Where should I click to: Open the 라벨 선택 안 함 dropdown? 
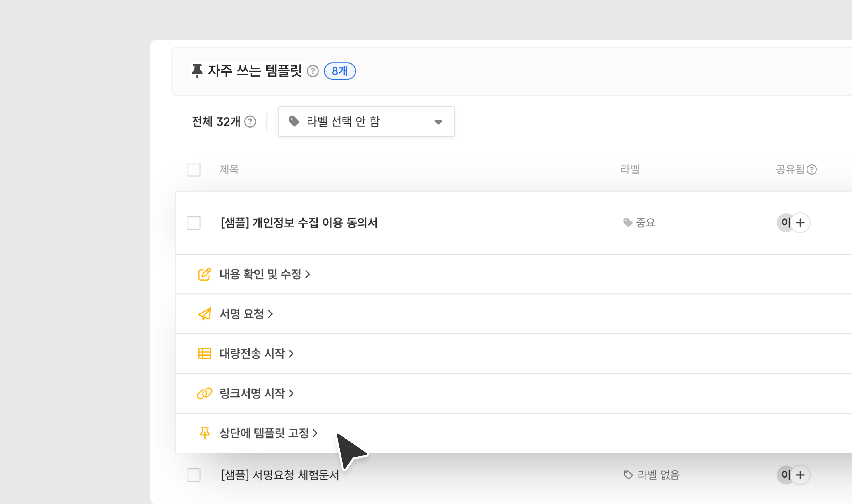(x=366, y=122)
